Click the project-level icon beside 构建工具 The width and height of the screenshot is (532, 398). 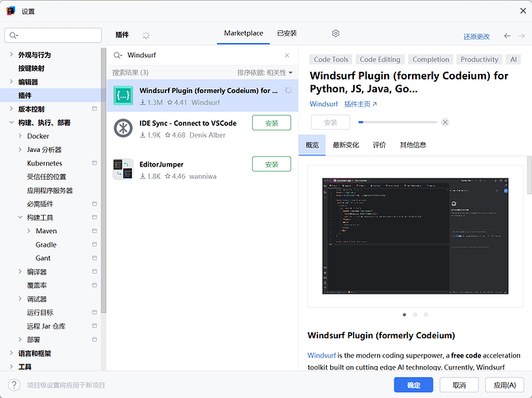pos(95,217)
